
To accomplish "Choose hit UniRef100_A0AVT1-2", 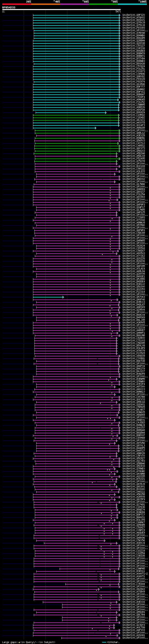I will point(135,574).
